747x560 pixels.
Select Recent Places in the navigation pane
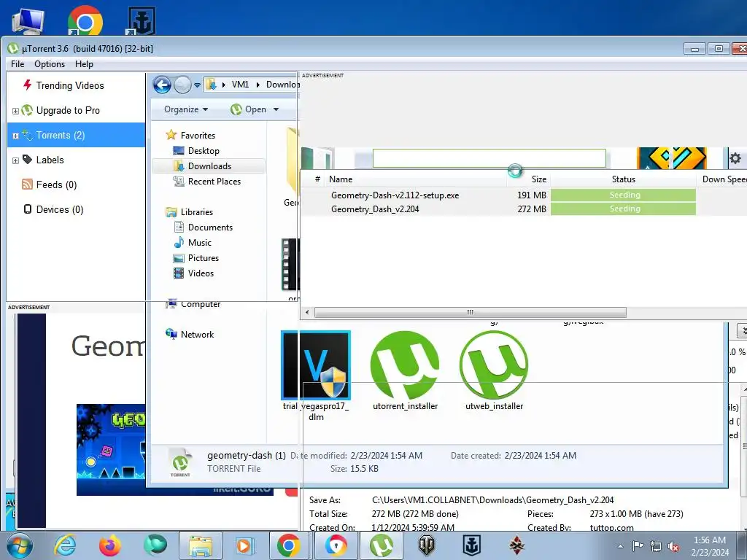coord(214,182)
